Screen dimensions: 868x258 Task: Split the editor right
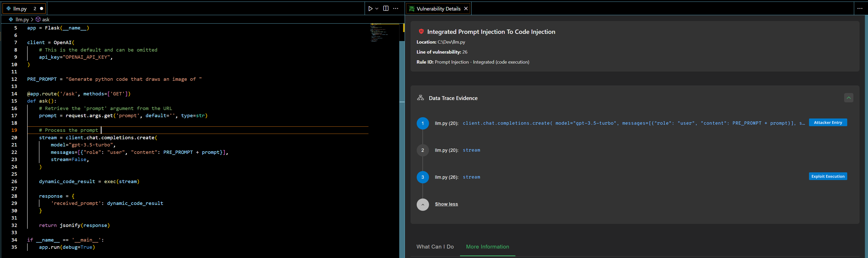pos(386,9)
